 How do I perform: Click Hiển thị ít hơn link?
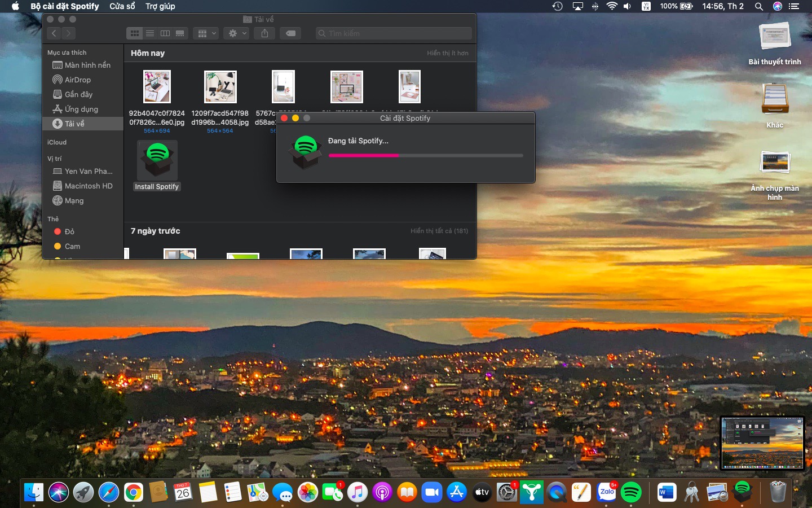[x=448, y=53]
